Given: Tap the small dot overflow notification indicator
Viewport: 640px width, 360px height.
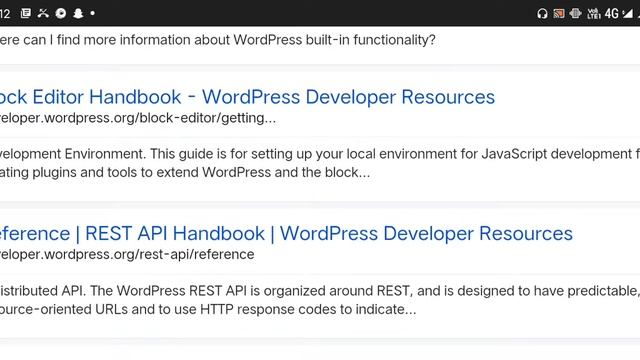Looking at the screenshot, I should pos(93,13).
